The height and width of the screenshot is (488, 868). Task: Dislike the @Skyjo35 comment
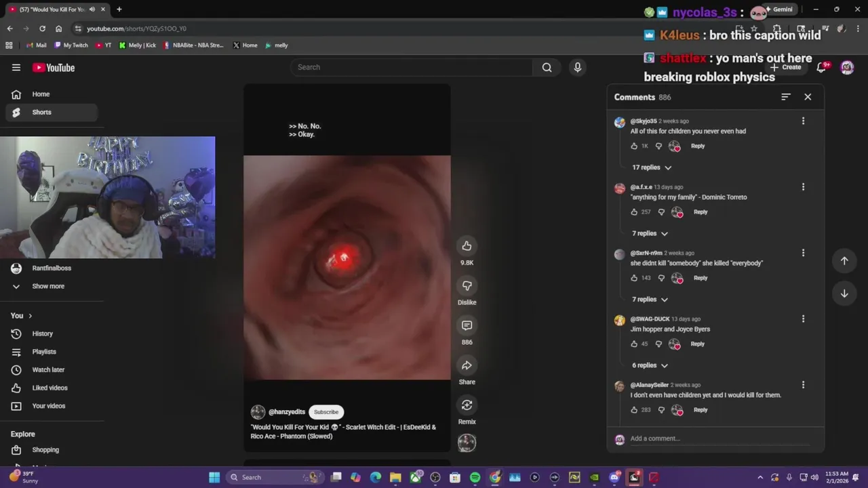[x=658, y=146]
